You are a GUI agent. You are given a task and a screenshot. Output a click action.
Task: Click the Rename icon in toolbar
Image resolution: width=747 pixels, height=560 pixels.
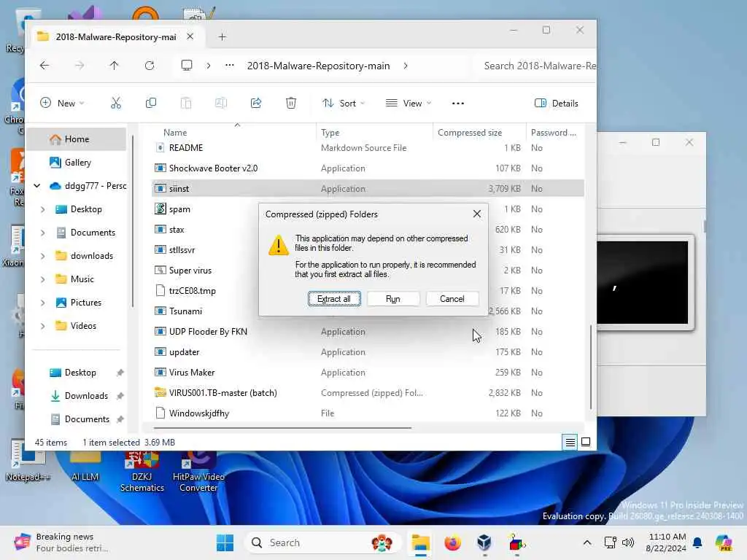(x=221, y=103)
